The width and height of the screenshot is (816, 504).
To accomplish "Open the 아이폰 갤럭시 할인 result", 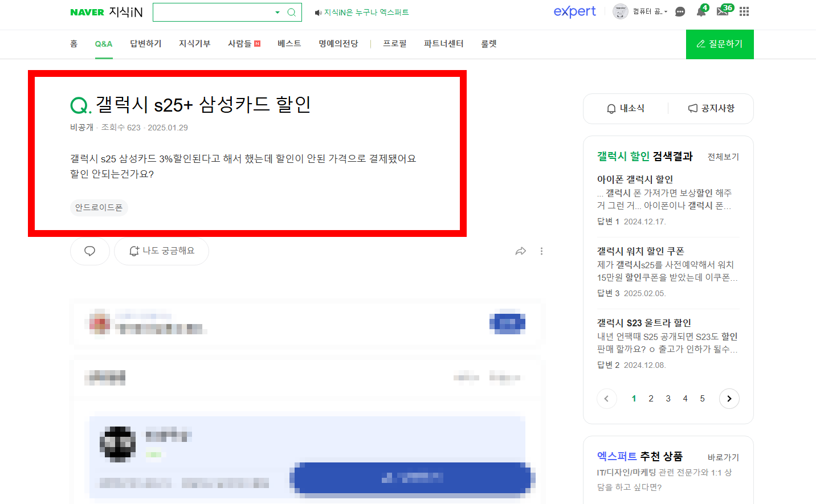I will 635,179.
